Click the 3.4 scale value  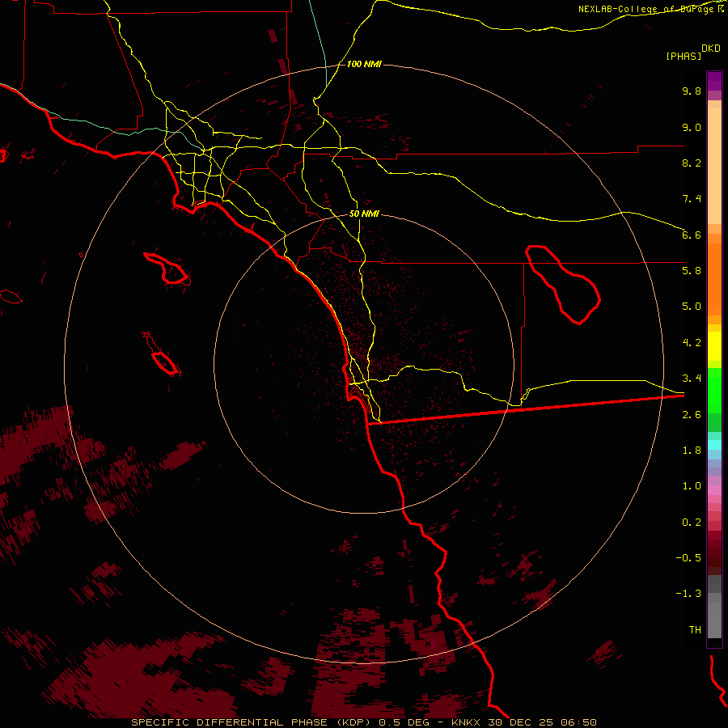(x=692, y=379)
